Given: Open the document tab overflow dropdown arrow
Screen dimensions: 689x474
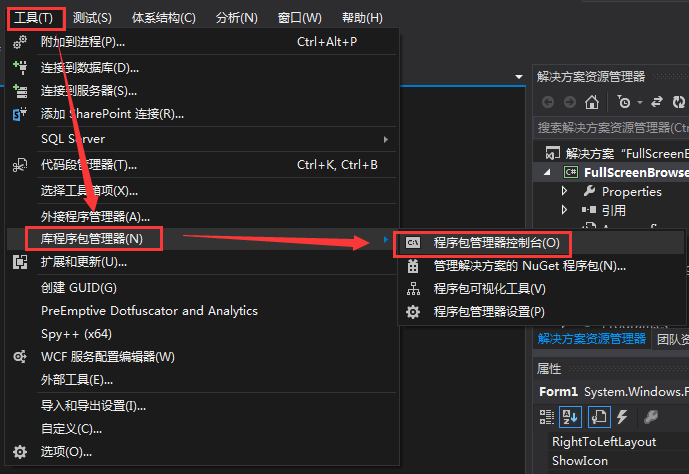Looking at the screenshot, I should [519, 77].
